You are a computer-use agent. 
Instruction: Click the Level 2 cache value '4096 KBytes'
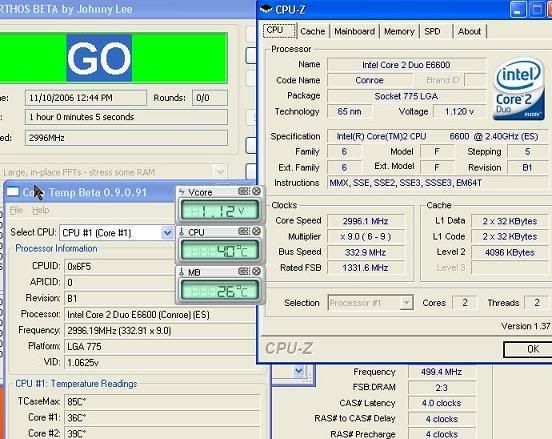[510, 252]
